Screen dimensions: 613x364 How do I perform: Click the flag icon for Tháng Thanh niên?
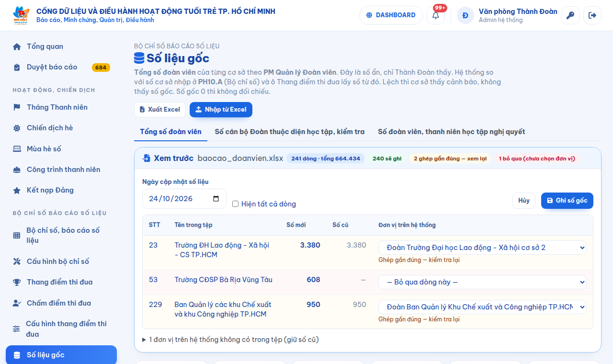pos(17,107)
